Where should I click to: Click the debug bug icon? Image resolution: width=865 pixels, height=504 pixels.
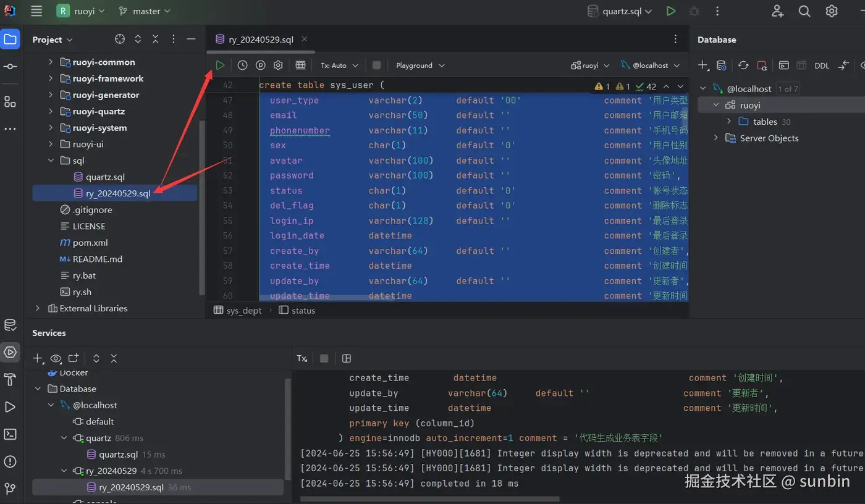click(694, 11)
